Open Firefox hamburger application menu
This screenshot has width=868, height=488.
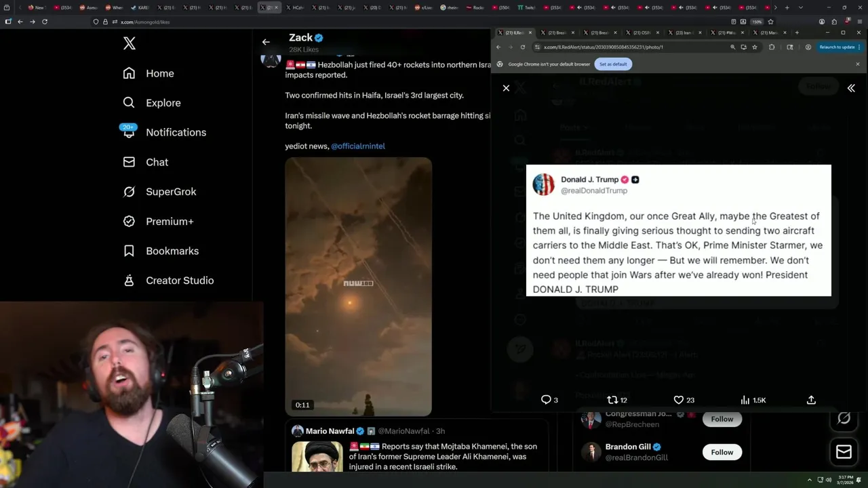pos(860,22)
